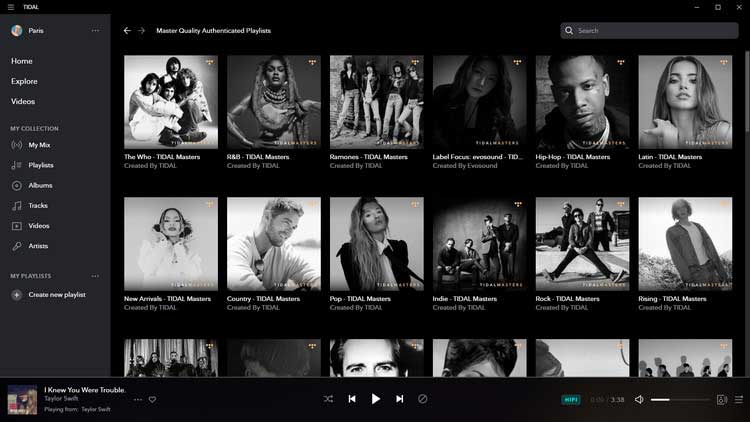Click the search magnifier icon

point(569,31)
